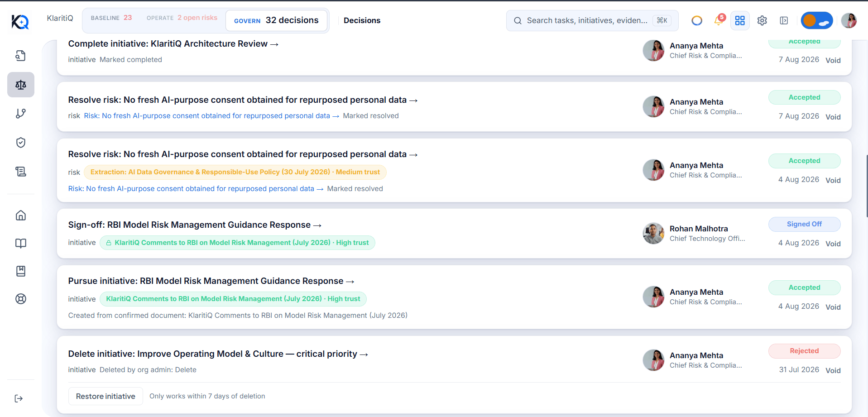Void the Delete initiative decision
This screenshot has width=868, height=417.
point(833,370)
